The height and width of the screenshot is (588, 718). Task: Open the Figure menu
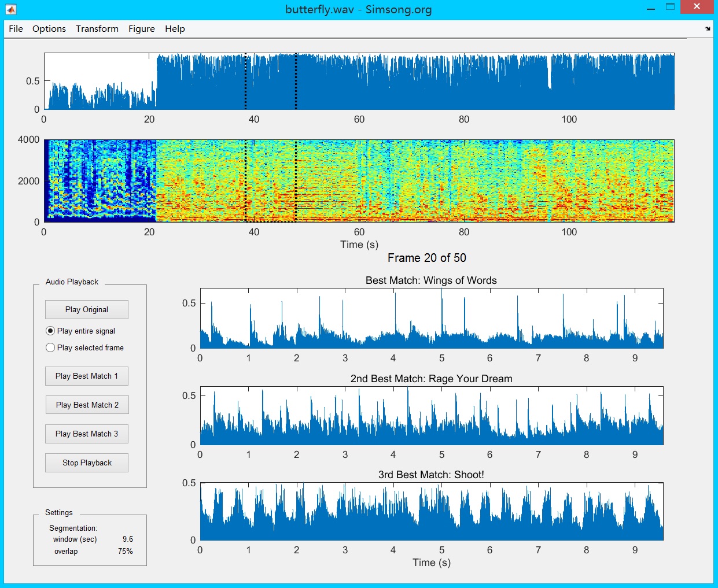(142, 28)
